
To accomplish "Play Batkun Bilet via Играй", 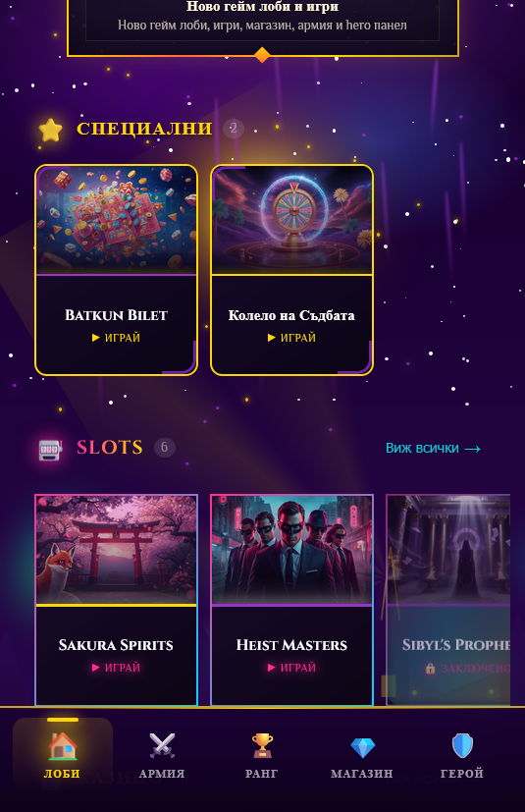I will pos(116,338).
